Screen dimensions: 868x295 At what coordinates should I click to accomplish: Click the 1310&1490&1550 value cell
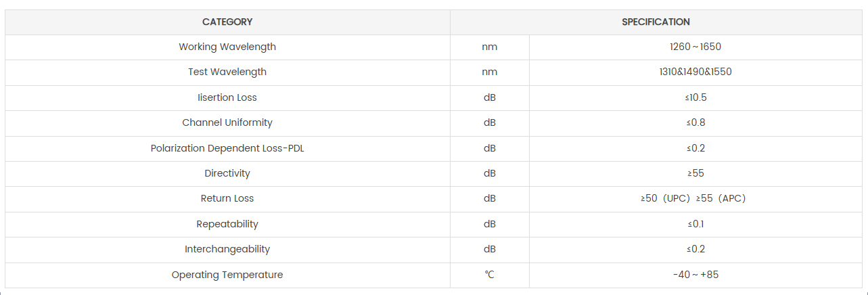coord(695,72)
